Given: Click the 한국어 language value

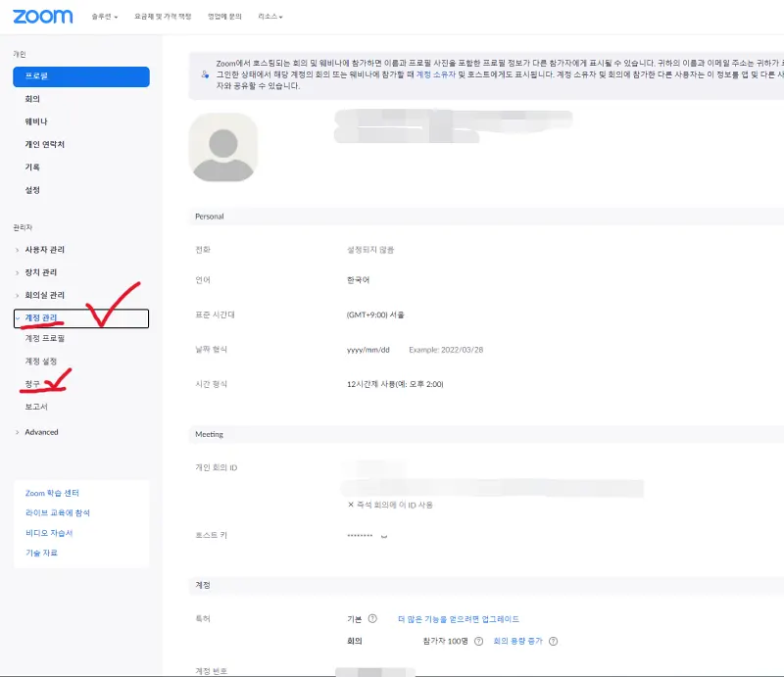Looking at the screenshot, I should click(358, 280).
